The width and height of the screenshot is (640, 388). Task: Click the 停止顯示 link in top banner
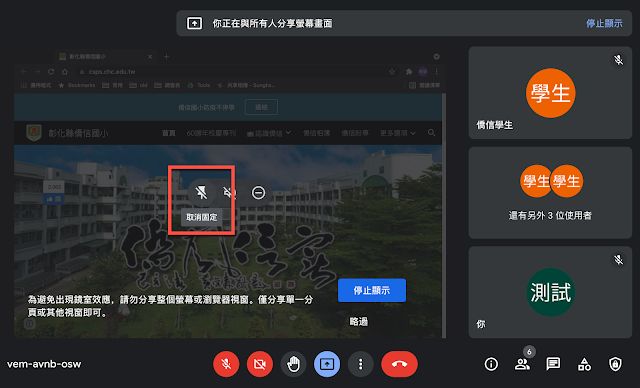pos(604,23)
